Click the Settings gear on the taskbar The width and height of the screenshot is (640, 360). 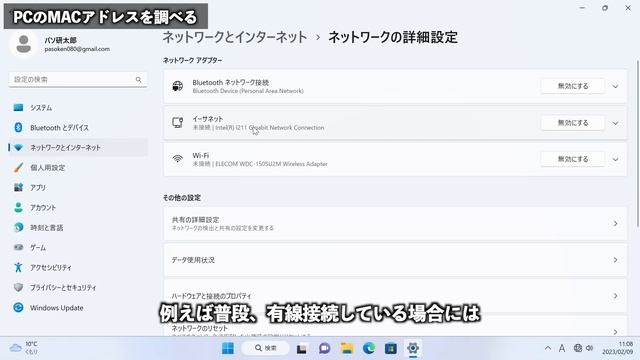413,348
